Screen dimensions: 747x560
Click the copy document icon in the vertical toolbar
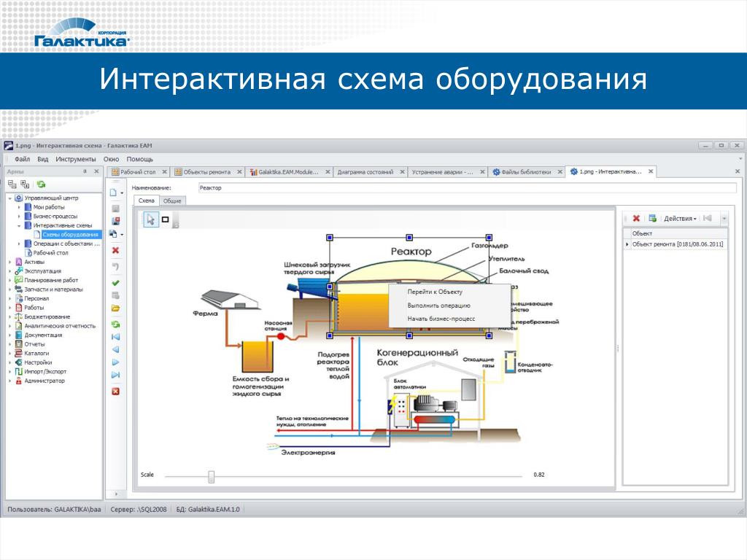coord(113,234)
